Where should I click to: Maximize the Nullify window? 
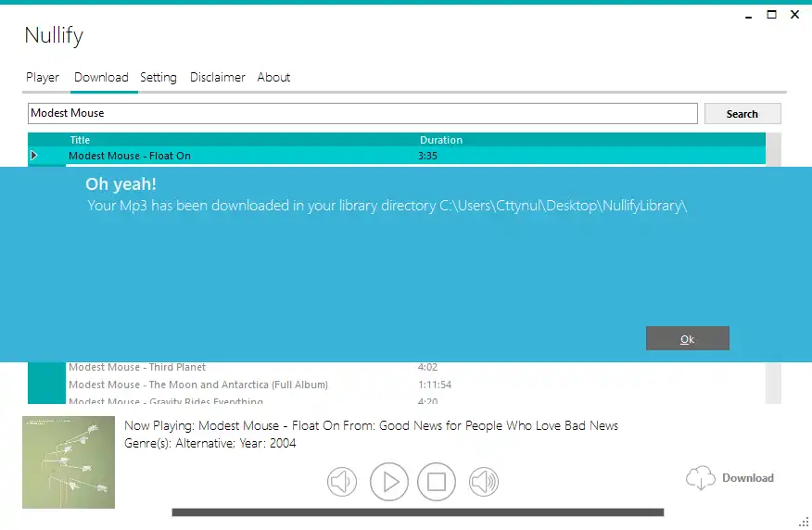point(771,15)
